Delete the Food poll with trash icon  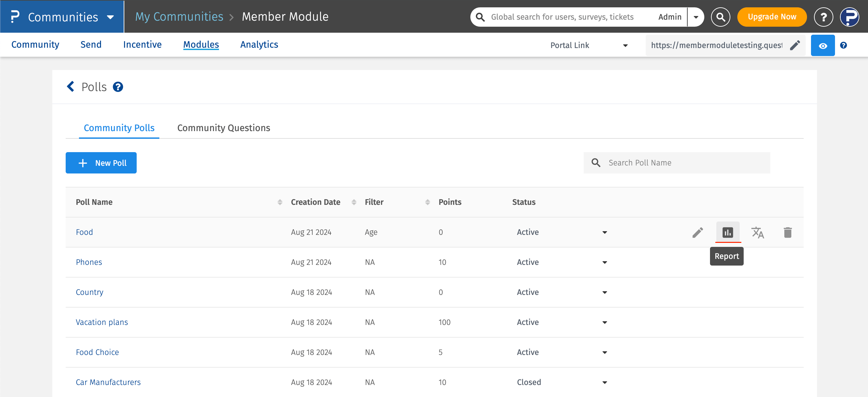point(787,232)
